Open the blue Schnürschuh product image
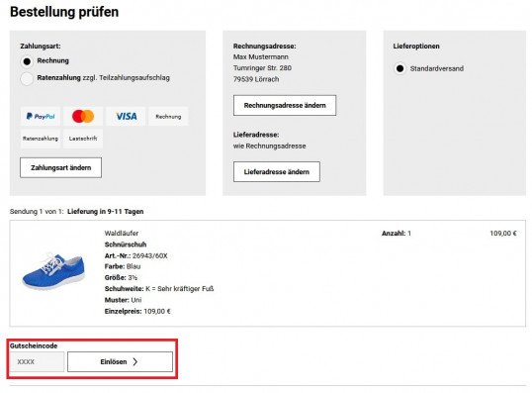 (53, 271)
